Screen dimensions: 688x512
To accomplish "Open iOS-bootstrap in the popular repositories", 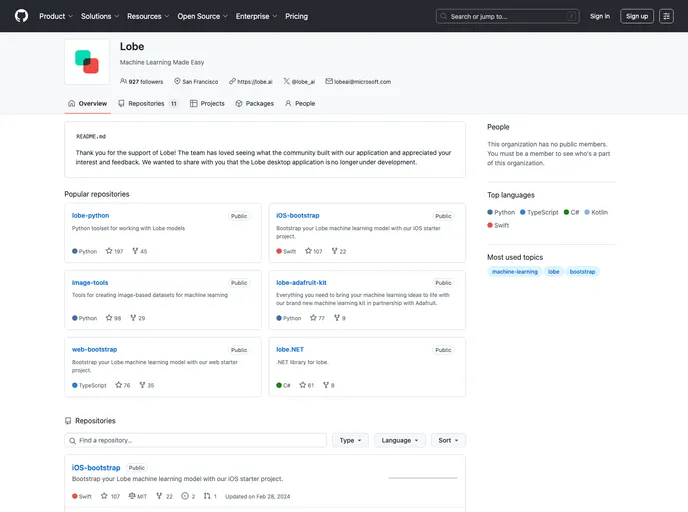I will click(297, 215).
